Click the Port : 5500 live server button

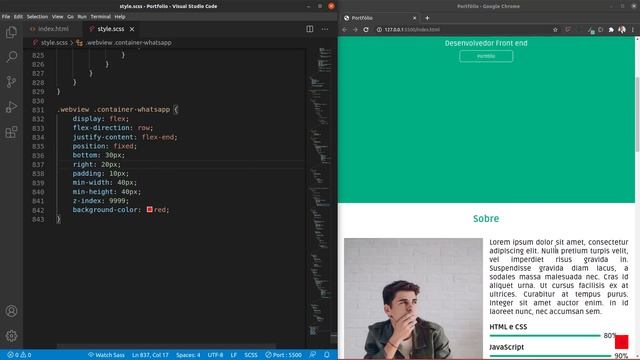(283, 355)
